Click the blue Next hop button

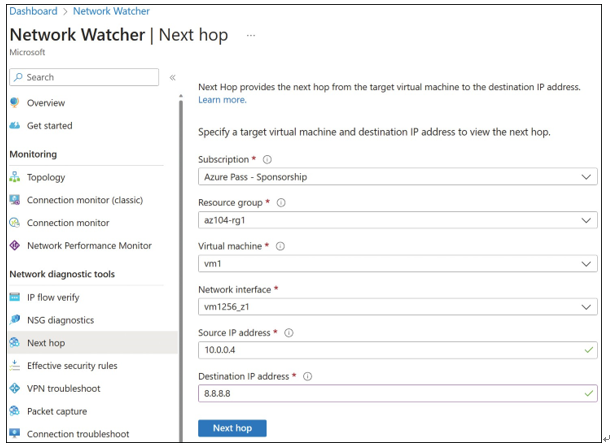tap(232, 428)
